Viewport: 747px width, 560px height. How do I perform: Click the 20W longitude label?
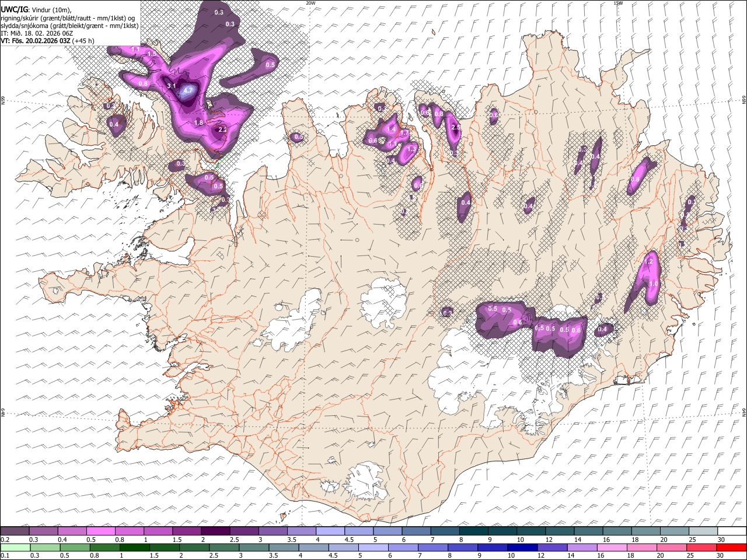[x=310, y=3]
